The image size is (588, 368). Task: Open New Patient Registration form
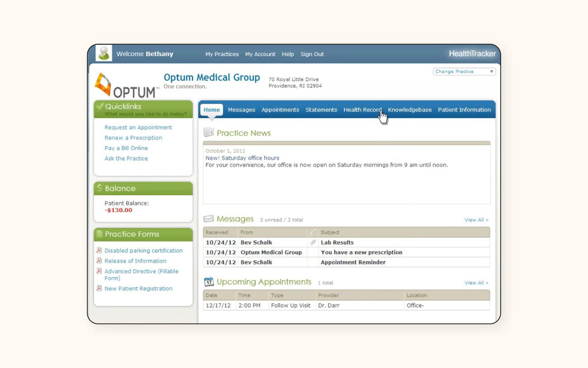[x=139, y=288]
